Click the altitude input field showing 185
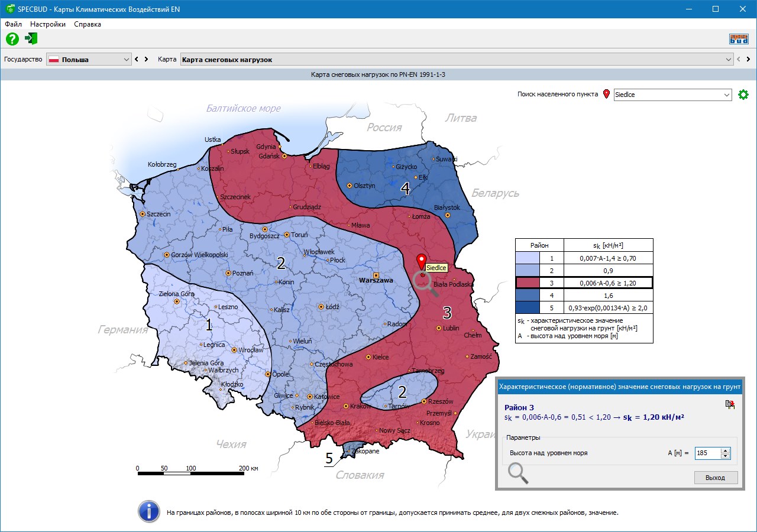Screen dimensions: 757x532 (707, 453)
